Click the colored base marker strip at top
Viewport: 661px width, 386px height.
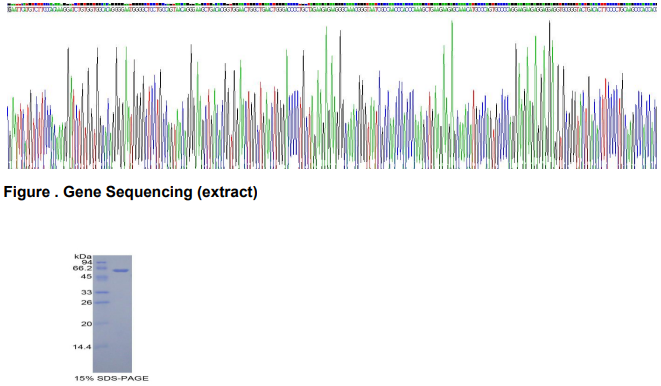tap(332, 4)
